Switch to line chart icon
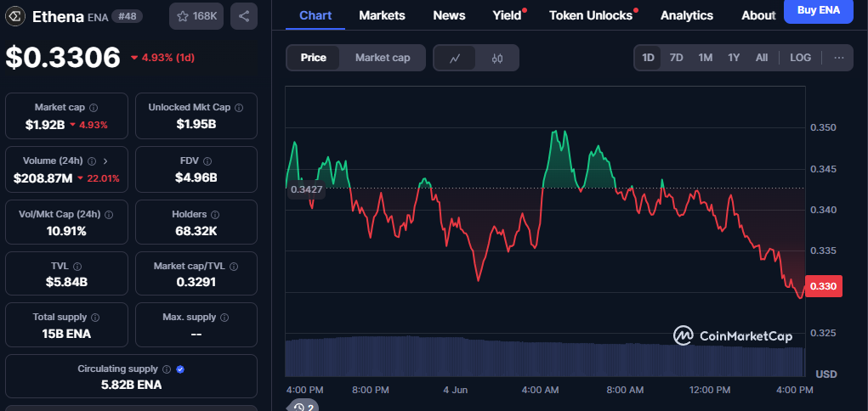The image size is (868, 411). click(455, 58)
